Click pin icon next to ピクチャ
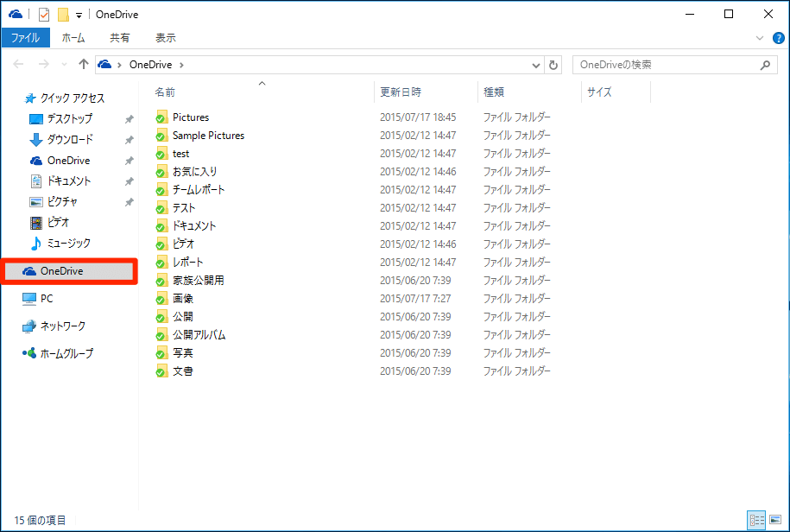790x532 pixels. pos(130,202)
